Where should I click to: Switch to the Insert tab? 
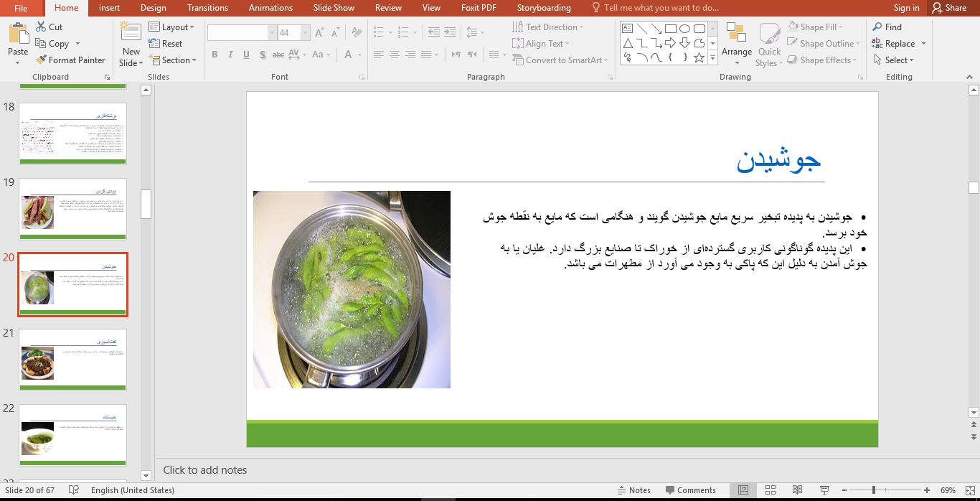[x=109, y=8]
